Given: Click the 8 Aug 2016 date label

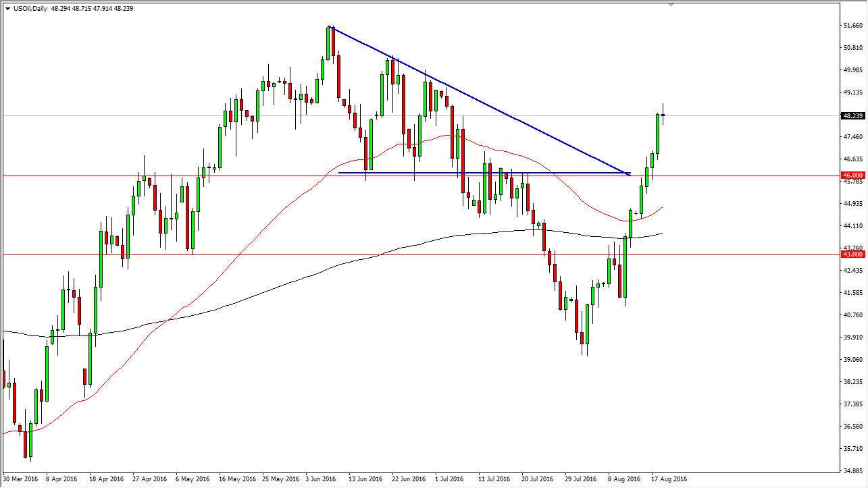Looking at the screenshot, I should (623, 480).
